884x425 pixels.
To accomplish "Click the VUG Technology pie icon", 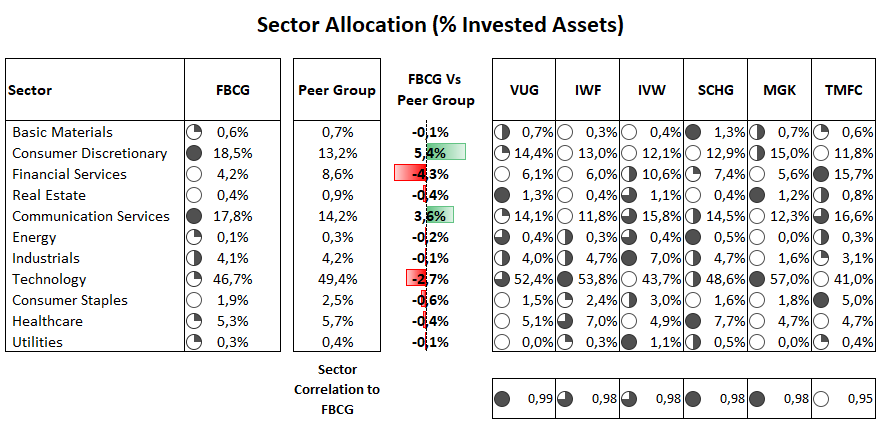I will [502, 279].
